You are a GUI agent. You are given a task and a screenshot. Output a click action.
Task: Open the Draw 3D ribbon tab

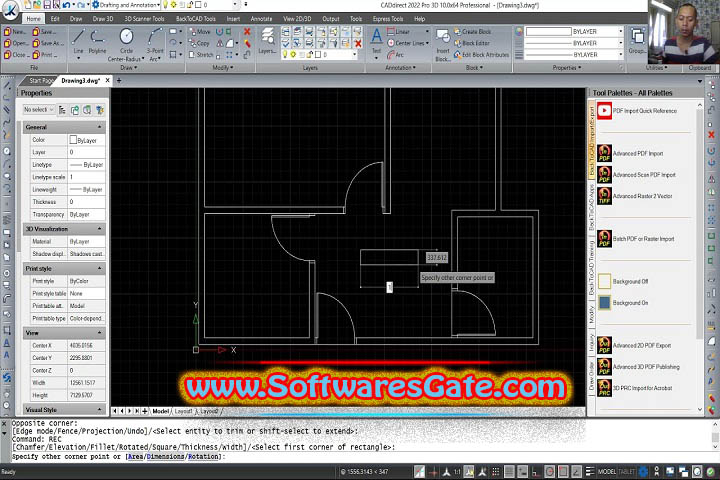(103, 19)
